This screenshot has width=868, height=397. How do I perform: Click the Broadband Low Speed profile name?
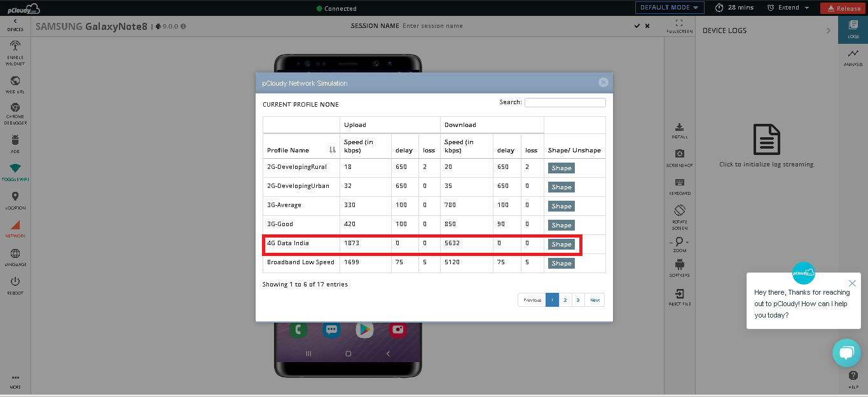tap(301, 262)
